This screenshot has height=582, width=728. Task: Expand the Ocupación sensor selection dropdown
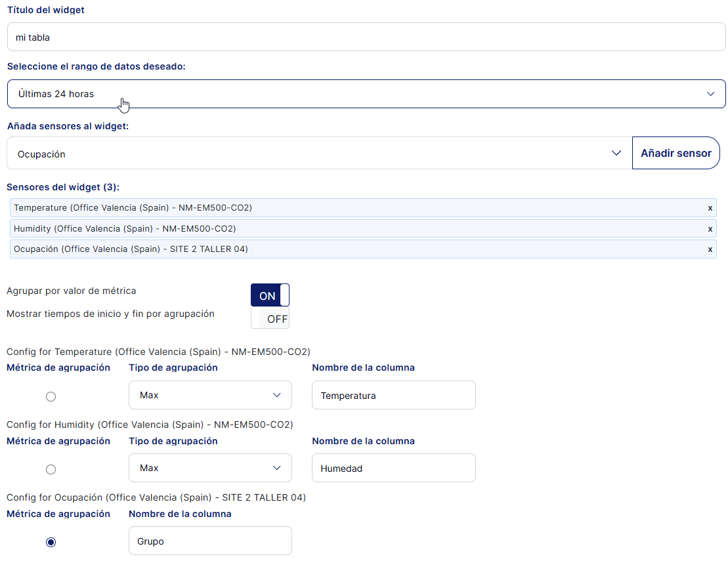[319, 154]
